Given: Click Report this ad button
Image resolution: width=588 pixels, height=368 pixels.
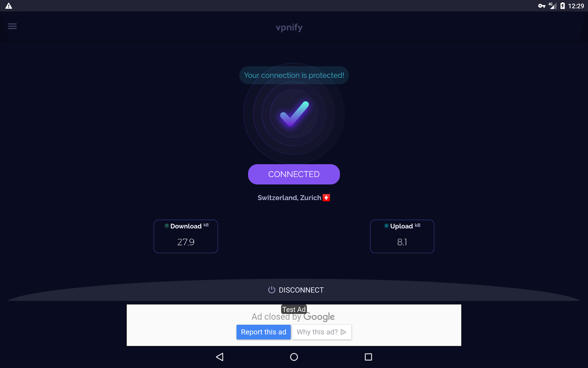Looking at the screenshot, I should pyautogui.click(x=263, y=331).
